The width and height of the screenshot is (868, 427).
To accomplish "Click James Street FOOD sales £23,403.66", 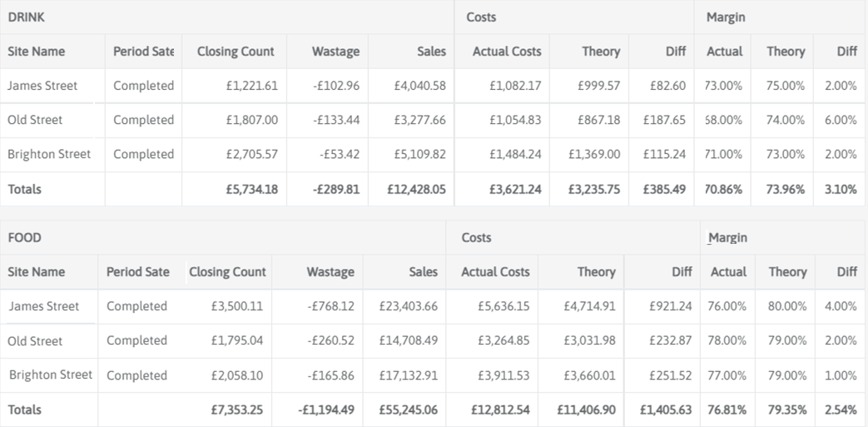I will [x=408, y=306].
